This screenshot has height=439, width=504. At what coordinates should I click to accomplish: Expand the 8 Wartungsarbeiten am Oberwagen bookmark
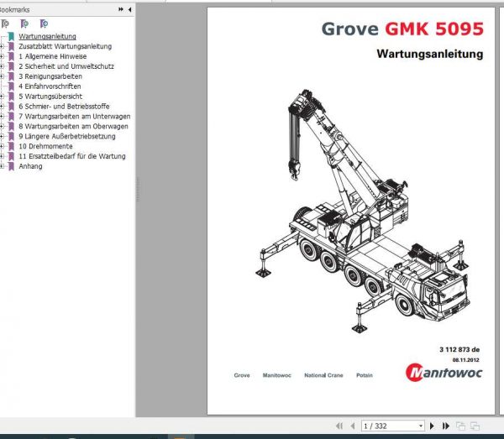tap(2, 126)
